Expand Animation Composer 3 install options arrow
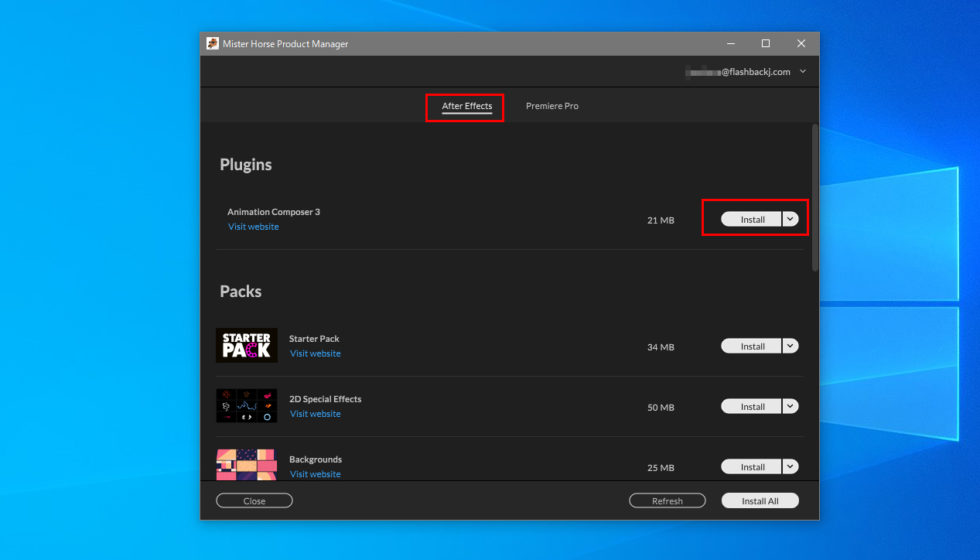Viewport: 980px width, 560px height. (790, 219)
